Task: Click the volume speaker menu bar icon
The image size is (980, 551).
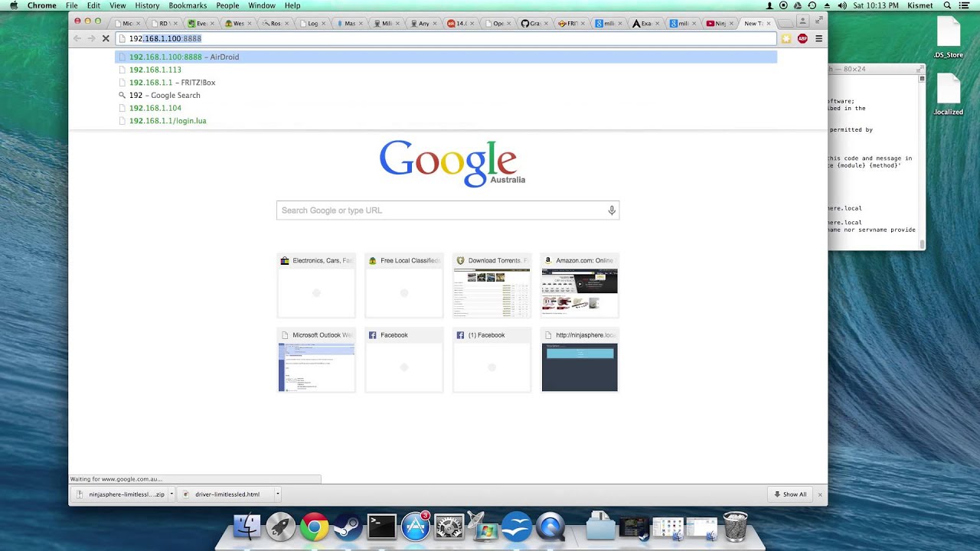Action: [x=843, y=5]
